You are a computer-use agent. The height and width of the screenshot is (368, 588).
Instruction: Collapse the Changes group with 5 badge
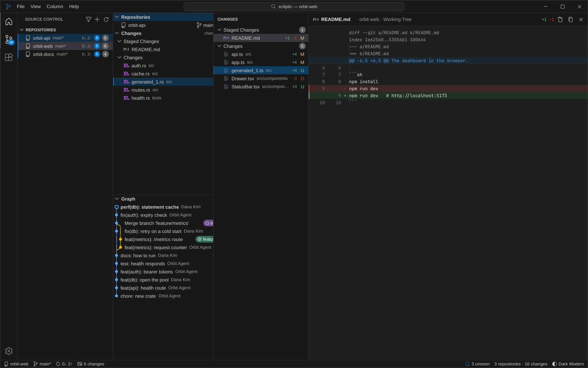(219, 46)
